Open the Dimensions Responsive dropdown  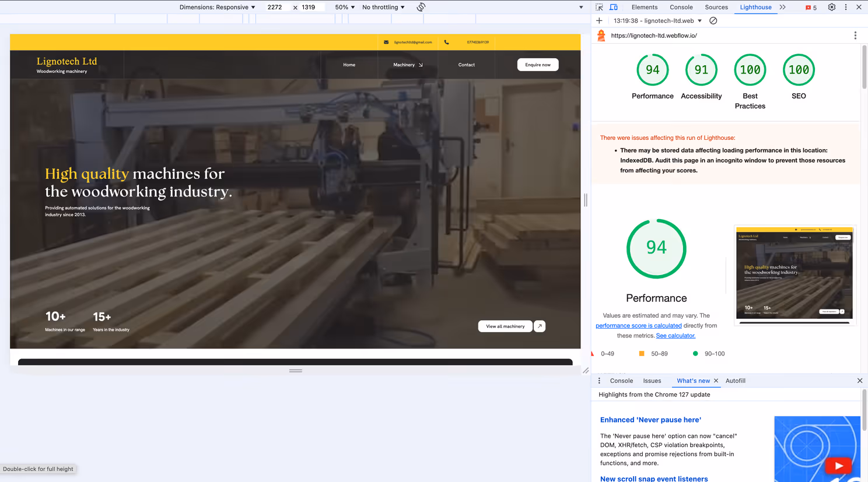[x=217, y=7]
